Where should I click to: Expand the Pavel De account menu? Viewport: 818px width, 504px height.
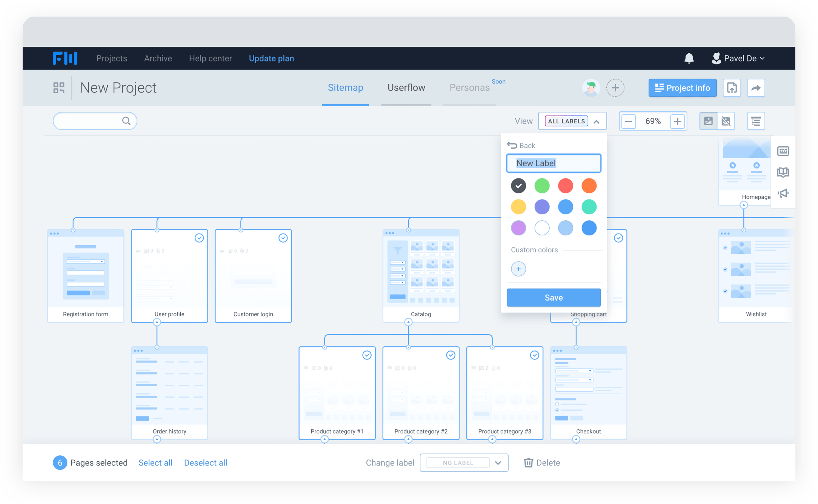tap(740, 58)
